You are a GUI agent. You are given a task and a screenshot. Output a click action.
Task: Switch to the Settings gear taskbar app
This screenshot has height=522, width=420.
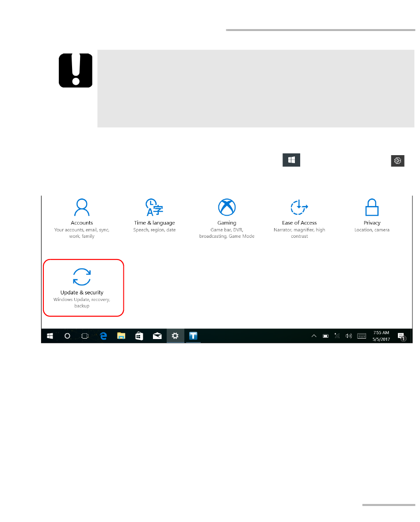coord(175,336)
